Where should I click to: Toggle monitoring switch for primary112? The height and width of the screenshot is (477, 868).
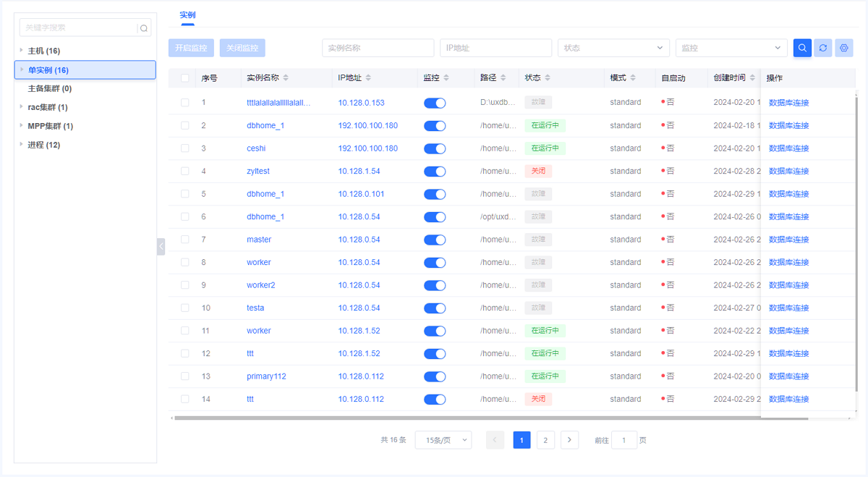point(434,376)
